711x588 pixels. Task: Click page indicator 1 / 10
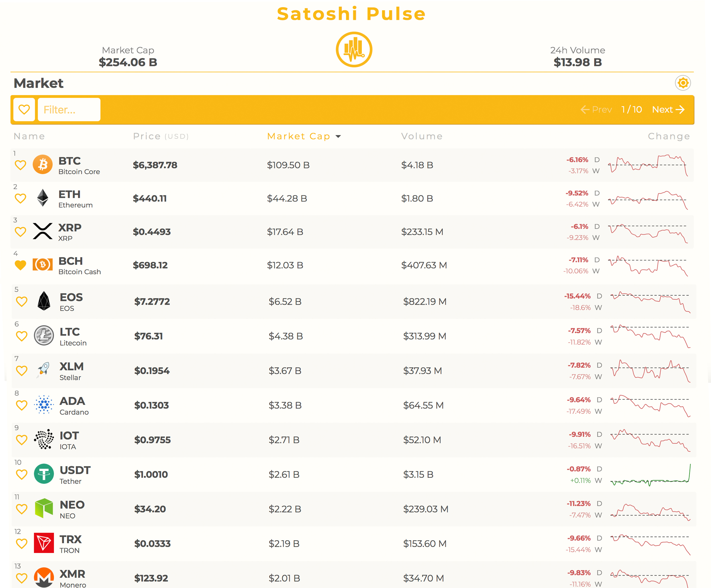click(631, 110)
